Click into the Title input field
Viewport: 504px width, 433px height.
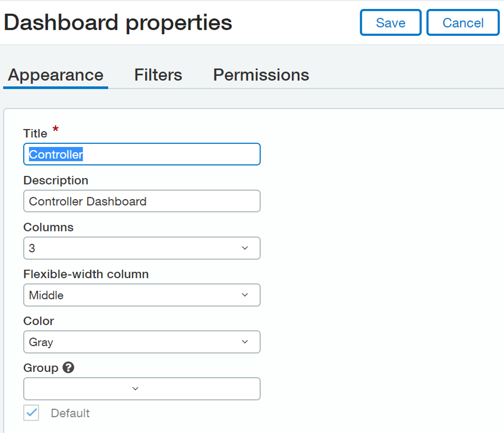(142, 154)
